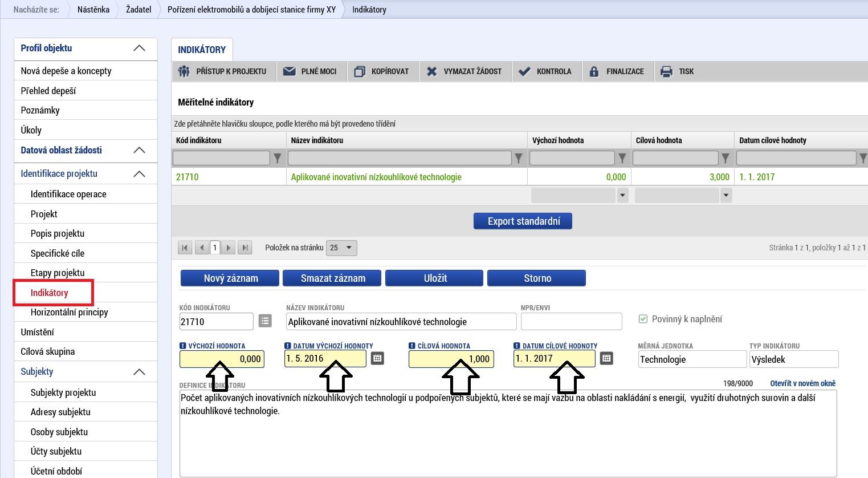The width and height of the screenshot is (868, 478).
Task: Open Nástěnka in breadcrumb
Action: 93,9
